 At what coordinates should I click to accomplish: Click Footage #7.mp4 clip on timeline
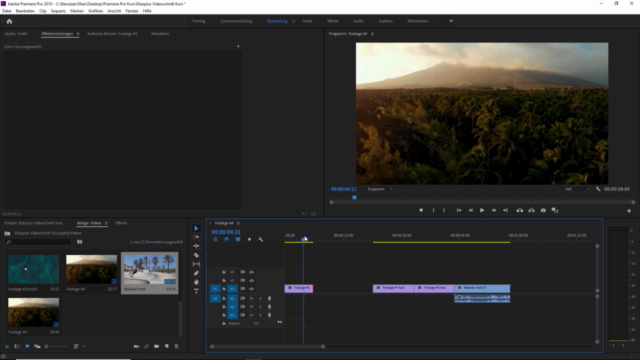393,289
